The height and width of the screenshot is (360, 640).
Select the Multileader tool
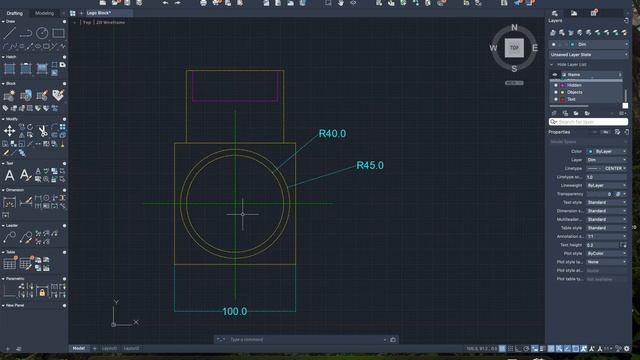pyautogui.click(x=9, y=237)
